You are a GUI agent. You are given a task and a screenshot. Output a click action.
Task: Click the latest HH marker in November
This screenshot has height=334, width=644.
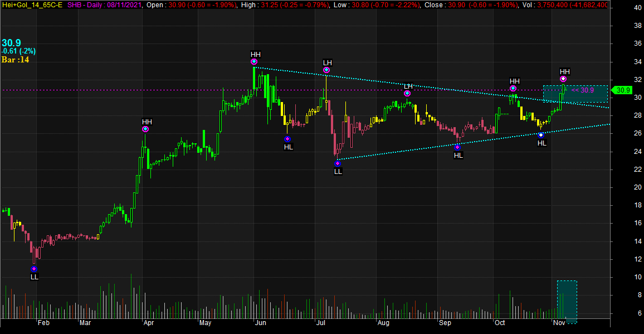point(563,79)
